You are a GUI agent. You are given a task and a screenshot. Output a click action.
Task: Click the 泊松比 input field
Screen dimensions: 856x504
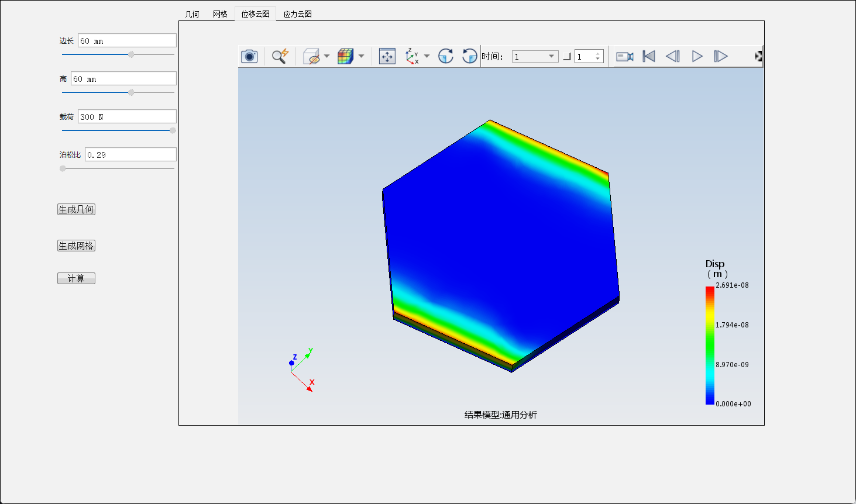130,154
